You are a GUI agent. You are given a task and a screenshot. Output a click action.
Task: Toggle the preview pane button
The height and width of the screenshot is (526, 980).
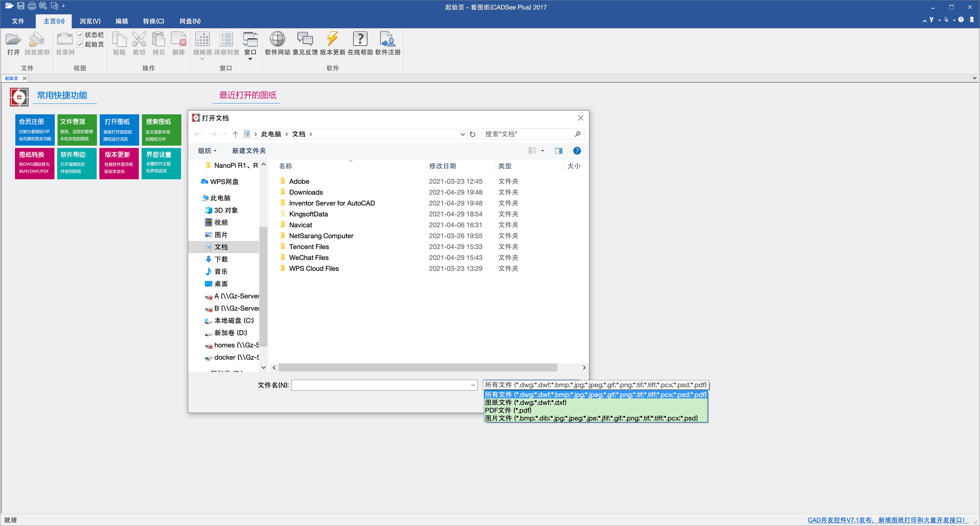(x=558, y=151)
